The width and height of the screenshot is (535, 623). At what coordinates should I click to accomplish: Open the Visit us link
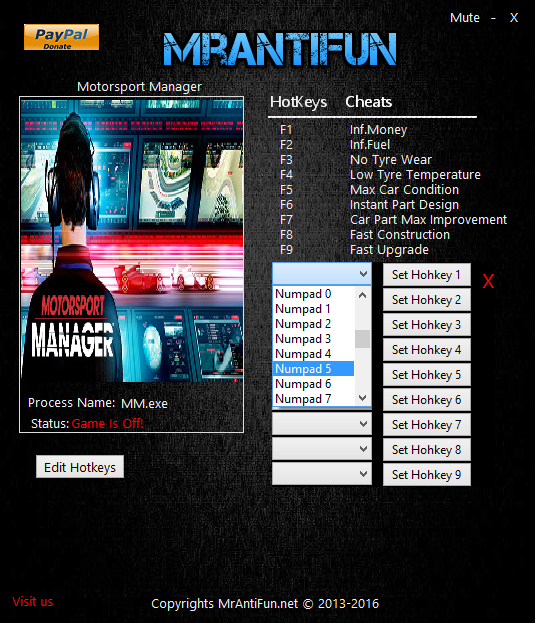[33, 602]
